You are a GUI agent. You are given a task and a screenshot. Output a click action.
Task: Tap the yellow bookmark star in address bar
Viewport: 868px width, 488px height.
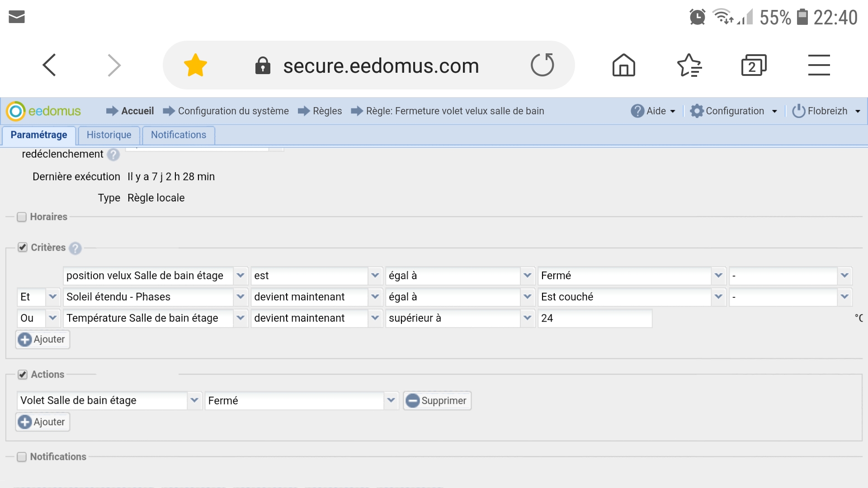(195, 65)
